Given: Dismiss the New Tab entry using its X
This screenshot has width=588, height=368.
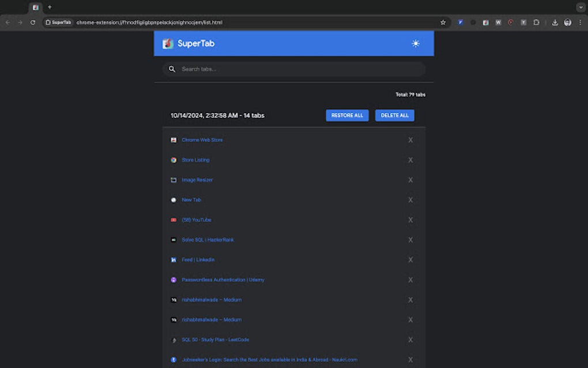Looking at the screenshot, I should pos(410,200).
